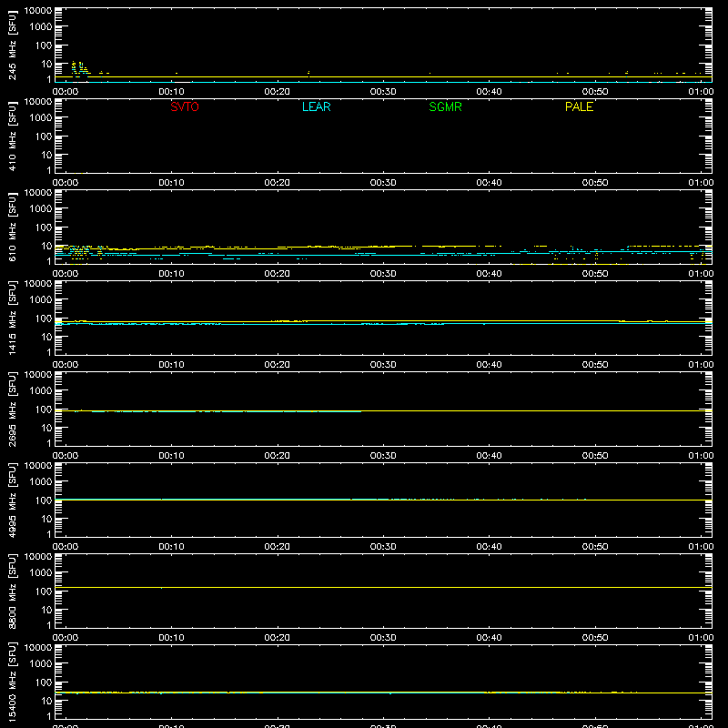The image size is (728, 728).
Task: Click the 100 tick label on 610 MHz axis
Action: point(44,227)
